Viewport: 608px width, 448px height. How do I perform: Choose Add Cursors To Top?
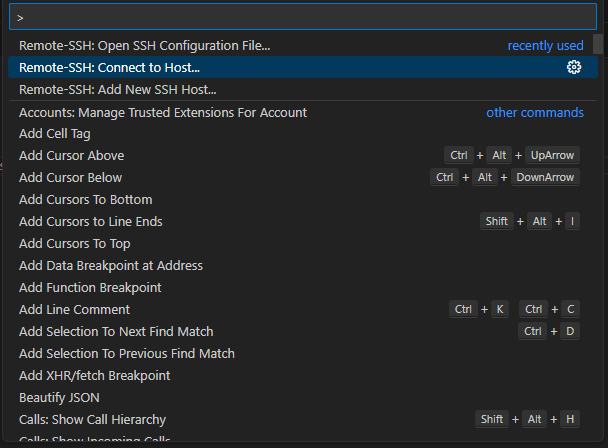pos(303,244)
